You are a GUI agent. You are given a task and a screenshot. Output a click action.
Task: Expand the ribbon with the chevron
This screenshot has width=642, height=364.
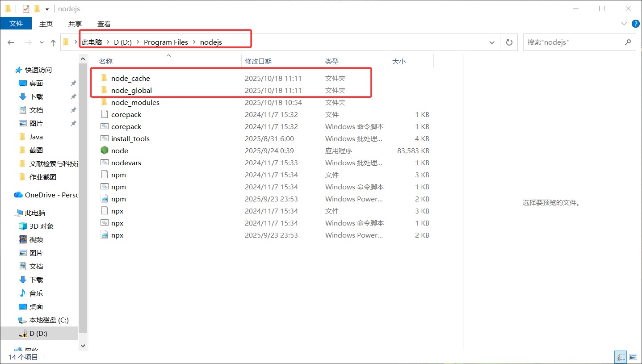pyautogui.click(x=624, y=24)
